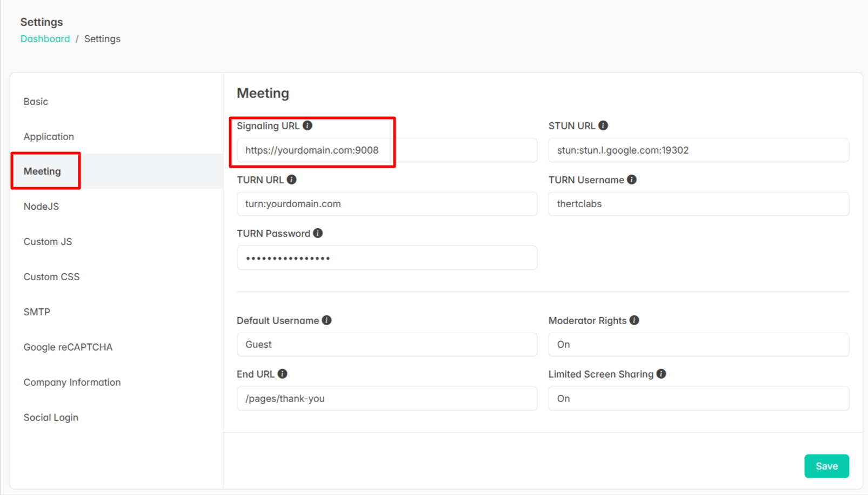Click the TURN Password info icon
Screen dimensions: 868x495
pos(318,233)
